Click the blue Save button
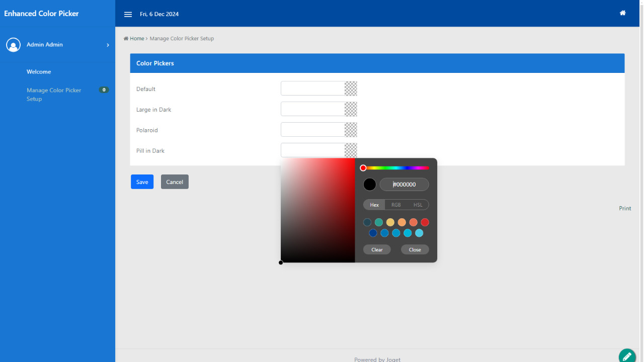 [142, 182]
